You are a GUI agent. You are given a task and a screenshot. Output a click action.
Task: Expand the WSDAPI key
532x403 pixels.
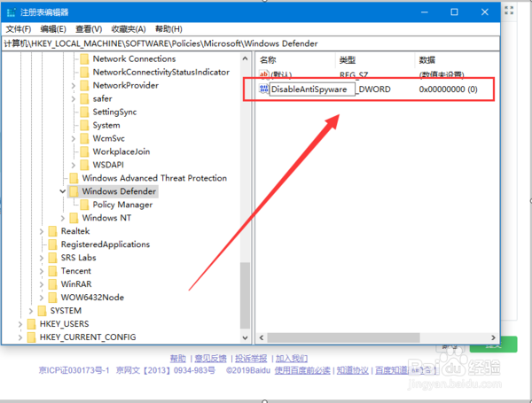(74, 165)
